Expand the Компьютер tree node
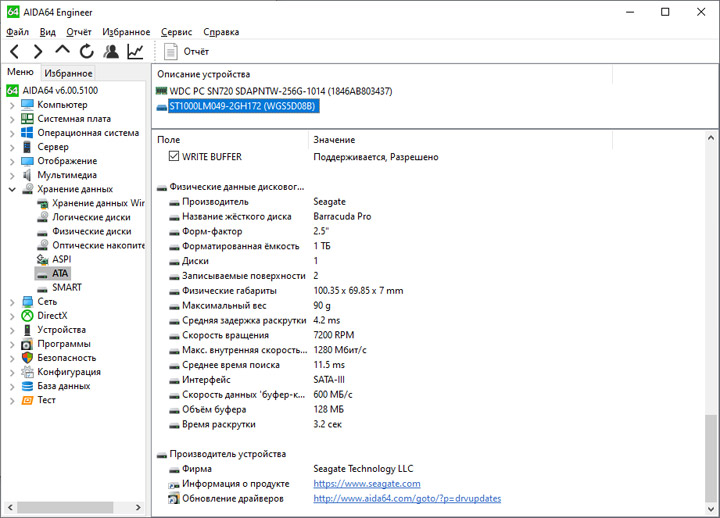The image size is (720, 518). [12, 105]
